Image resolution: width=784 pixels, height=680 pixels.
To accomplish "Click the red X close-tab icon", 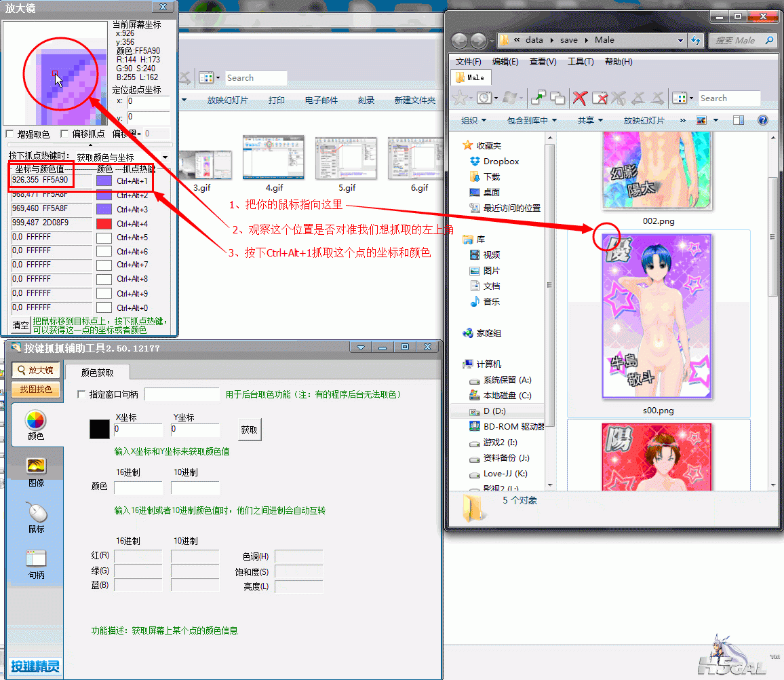I will [579, 98].
